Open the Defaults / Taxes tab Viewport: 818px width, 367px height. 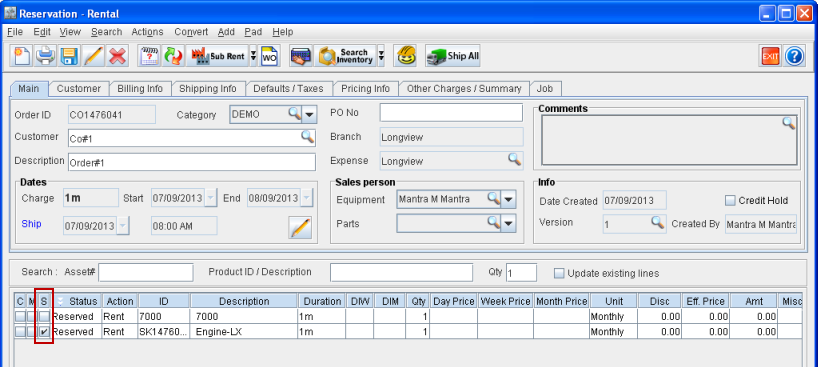click(288, 89)
